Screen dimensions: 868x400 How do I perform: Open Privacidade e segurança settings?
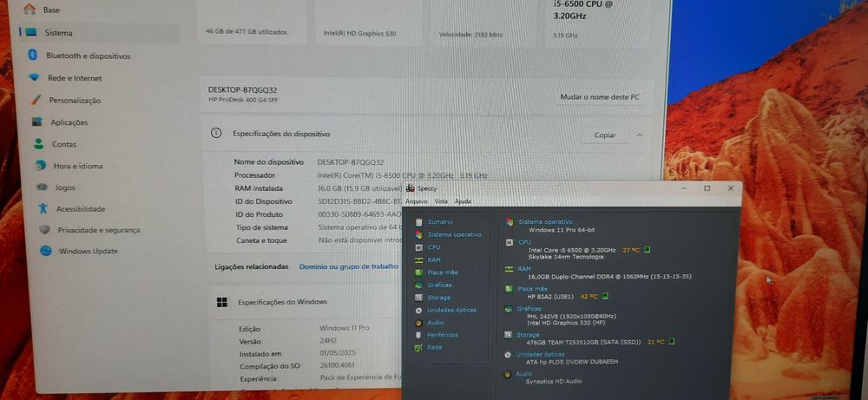[x=99, y=230]
